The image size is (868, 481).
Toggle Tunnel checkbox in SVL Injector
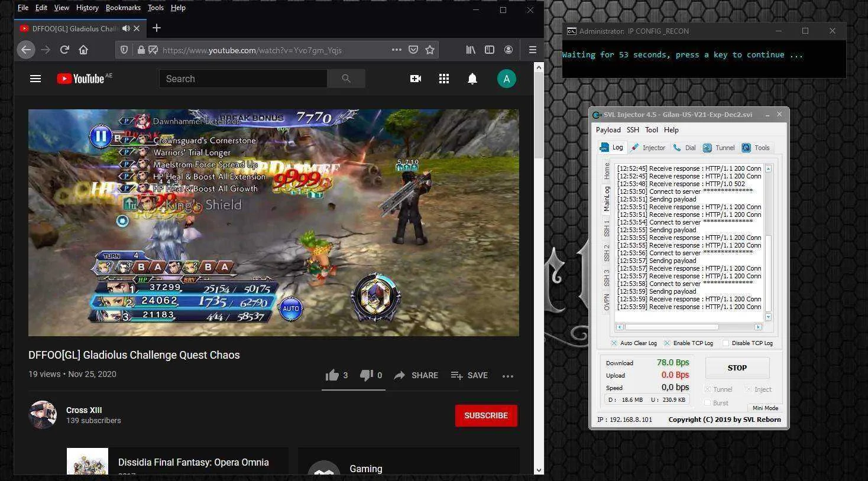[x=707, y=389]
